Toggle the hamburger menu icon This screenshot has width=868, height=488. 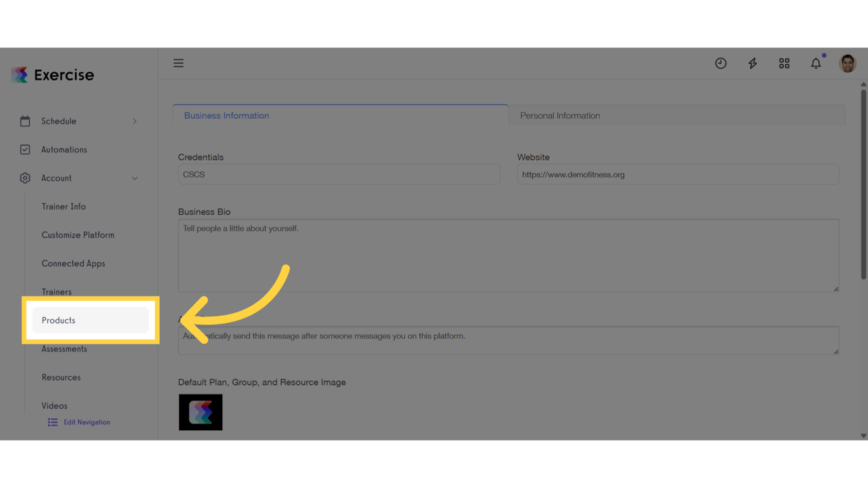coord(179,63)
